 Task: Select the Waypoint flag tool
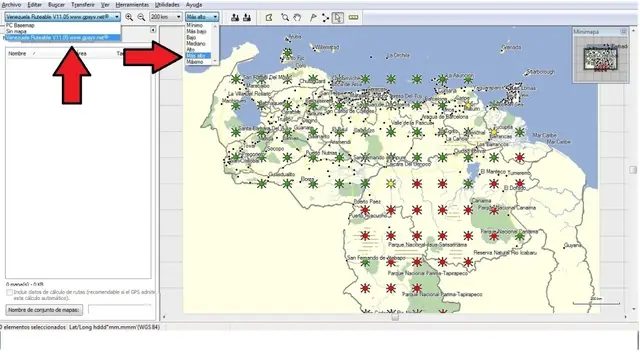[x=313, y=17]
